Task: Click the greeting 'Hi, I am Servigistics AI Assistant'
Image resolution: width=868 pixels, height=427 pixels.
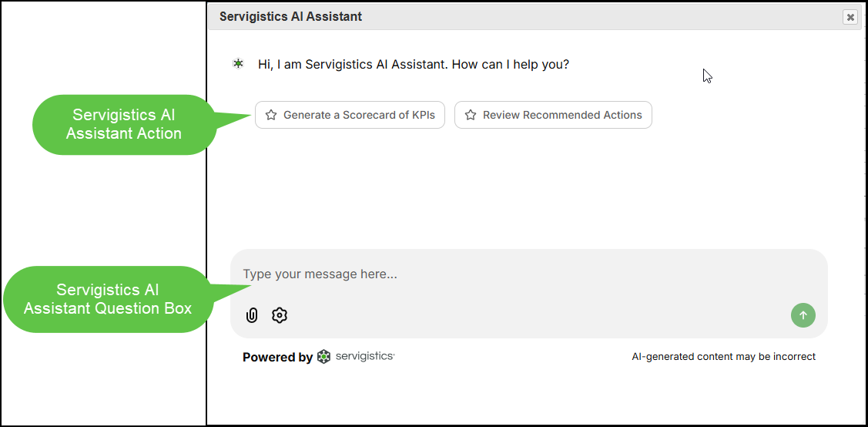Action: point(414,64)
